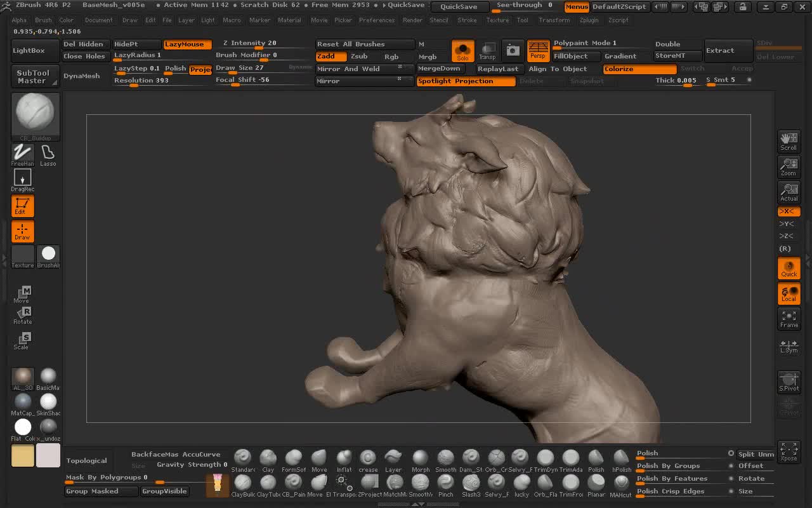Open the Brush menu
812x508 pixels.
[x=43, y=20]
